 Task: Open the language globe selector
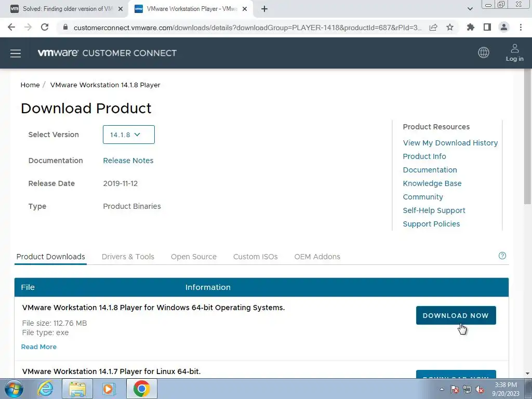point(484,52)
